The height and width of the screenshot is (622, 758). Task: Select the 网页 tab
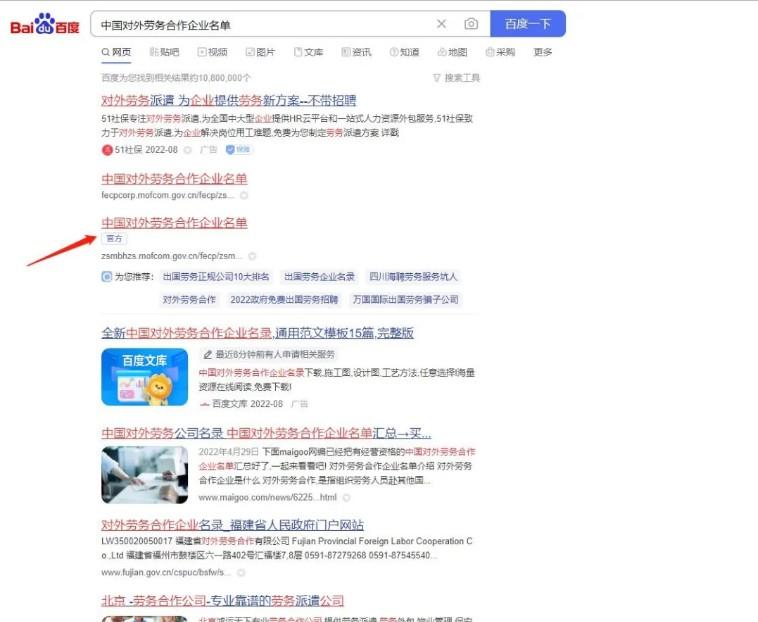pos(117,52)
